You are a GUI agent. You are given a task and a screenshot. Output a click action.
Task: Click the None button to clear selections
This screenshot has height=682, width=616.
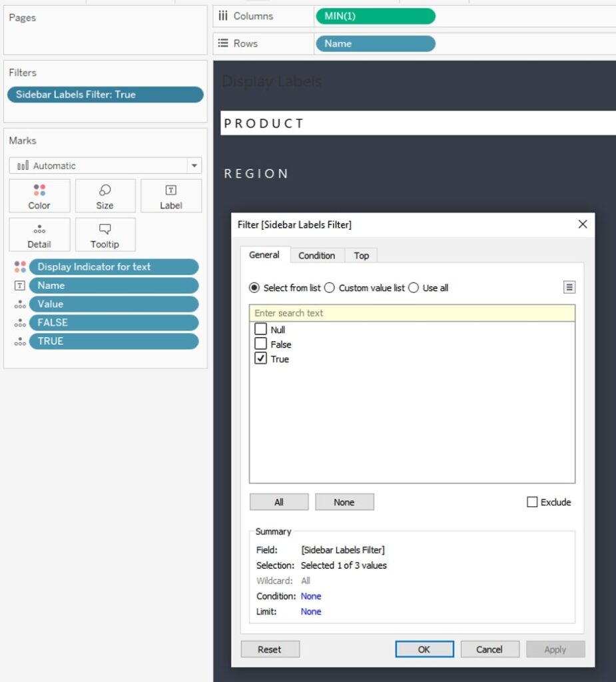344,502
